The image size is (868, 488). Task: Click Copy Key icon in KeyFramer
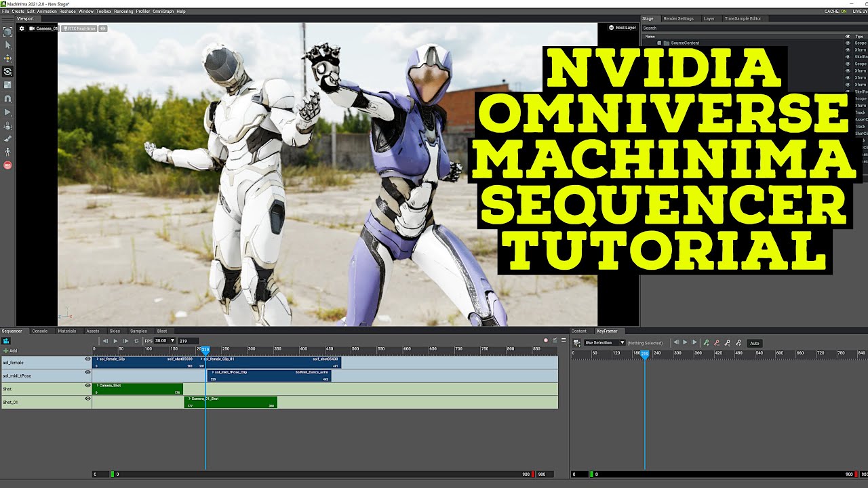[728, 343]
